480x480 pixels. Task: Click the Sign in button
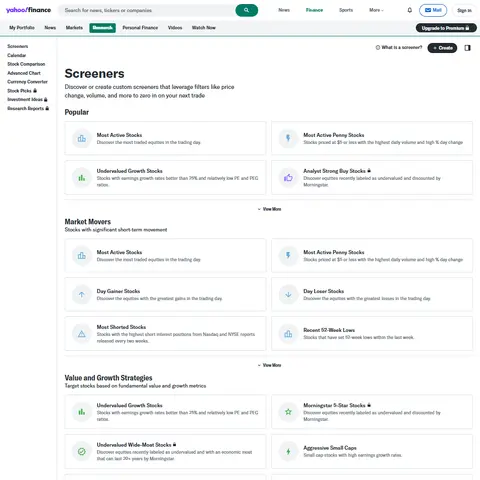464,10
